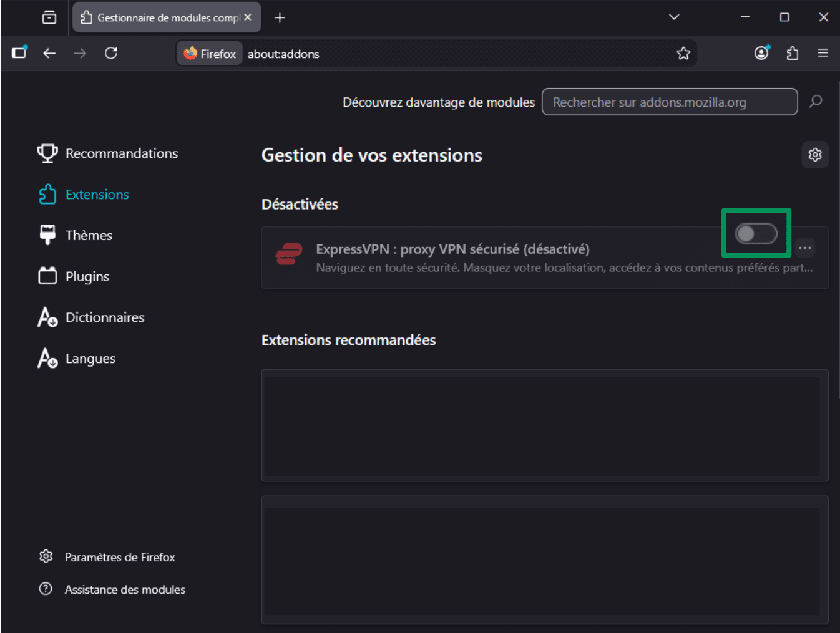Open ExpressVPN more options menu

[804, 248]
